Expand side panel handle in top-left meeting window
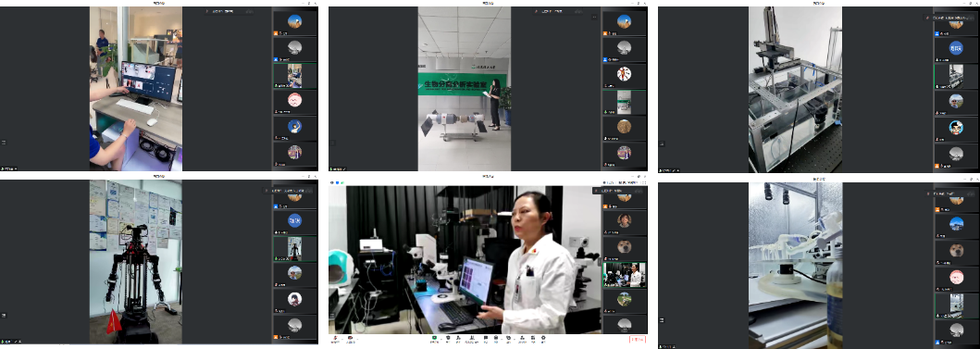The image size is (980, 349). [x=3, y=143]
